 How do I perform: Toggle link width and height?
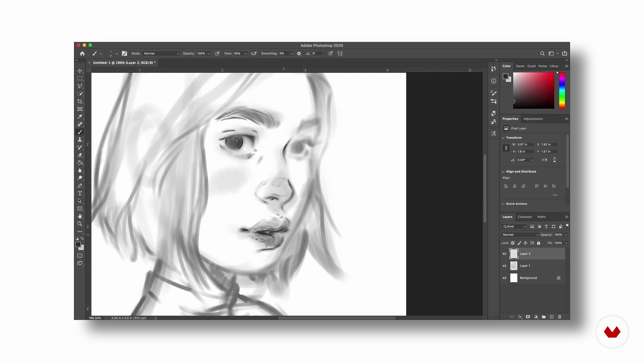click(506, 148)
